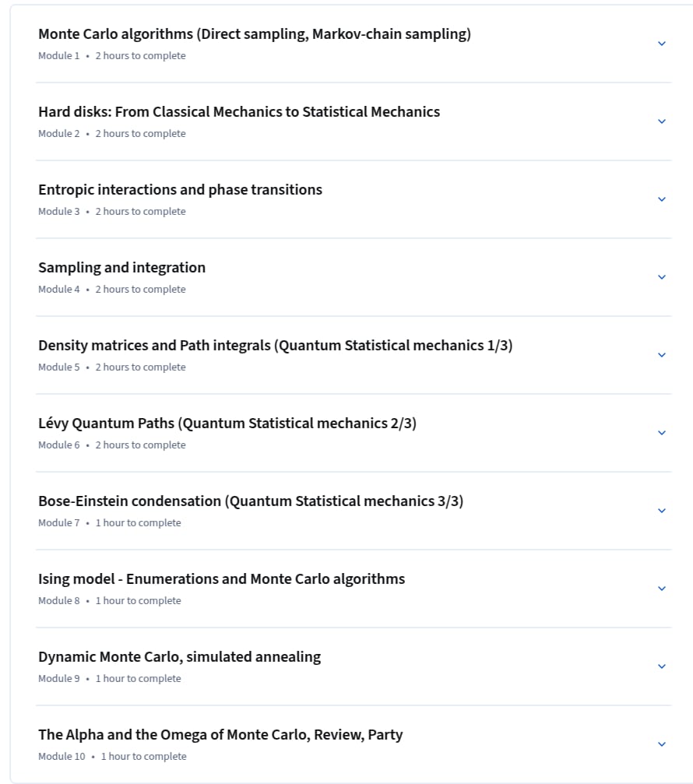The image size is (693, 784).
Task: Open Bose-Einstein condensation module heading
Action: click(x=251, y=501)
